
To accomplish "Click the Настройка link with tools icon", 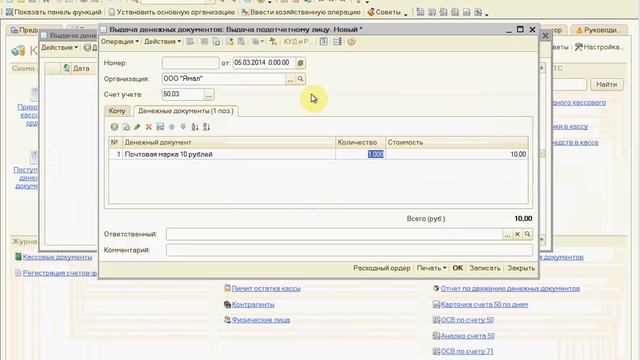I will tap(599, 47).
